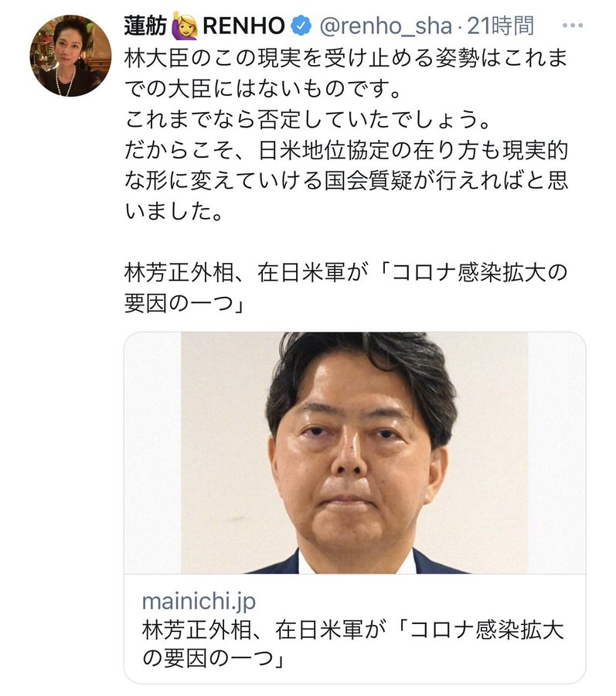Open the three-dot more options menu
The image size is (616, 696).
point(573,26)
